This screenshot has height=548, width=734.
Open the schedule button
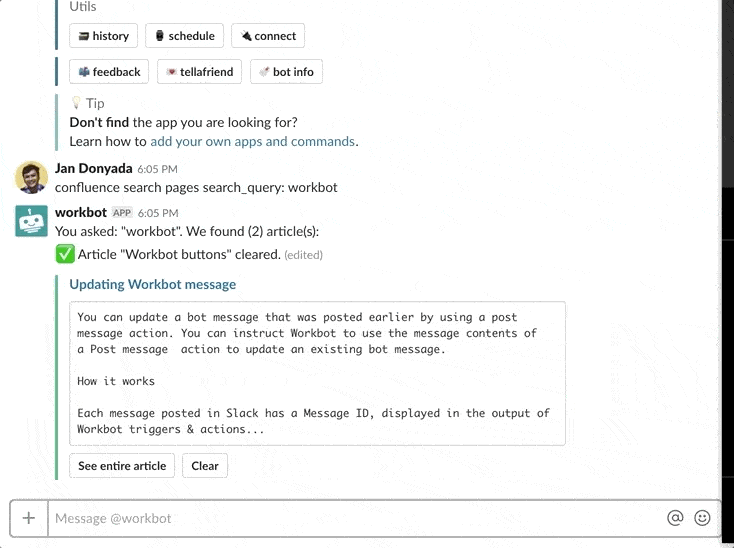click(x=184, y=36)
